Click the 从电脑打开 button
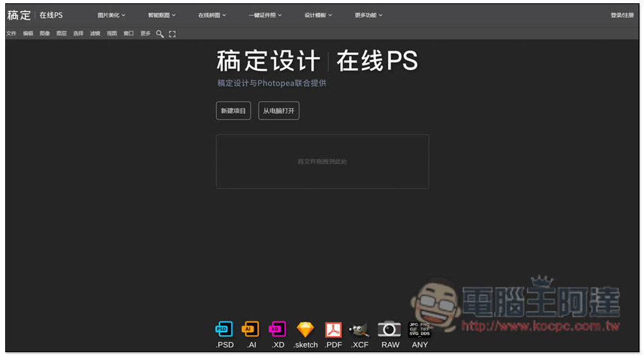 279,111
